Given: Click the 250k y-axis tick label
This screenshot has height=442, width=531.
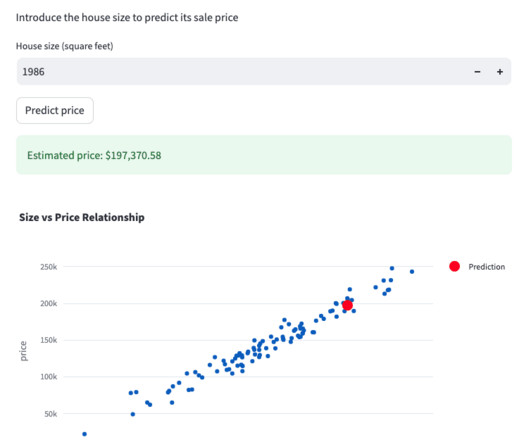Looking at the screenshot, I should click(49, 267).
